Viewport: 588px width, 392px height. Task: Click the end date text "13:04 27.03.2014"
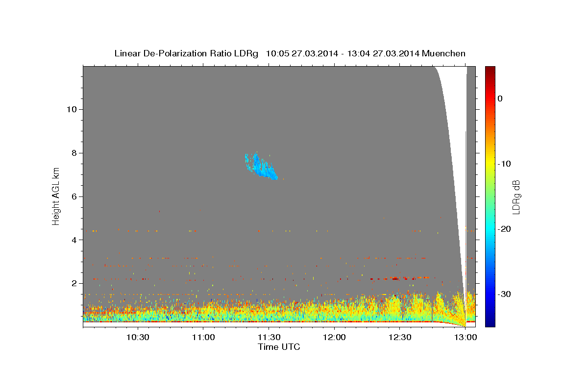click(383, 53)
